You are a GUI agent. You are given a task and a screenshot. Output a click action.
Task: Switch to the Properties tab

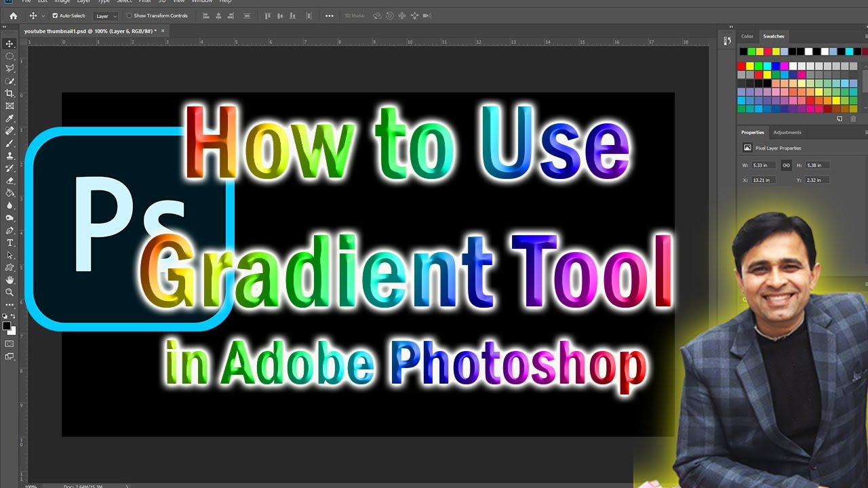(753, 132)
